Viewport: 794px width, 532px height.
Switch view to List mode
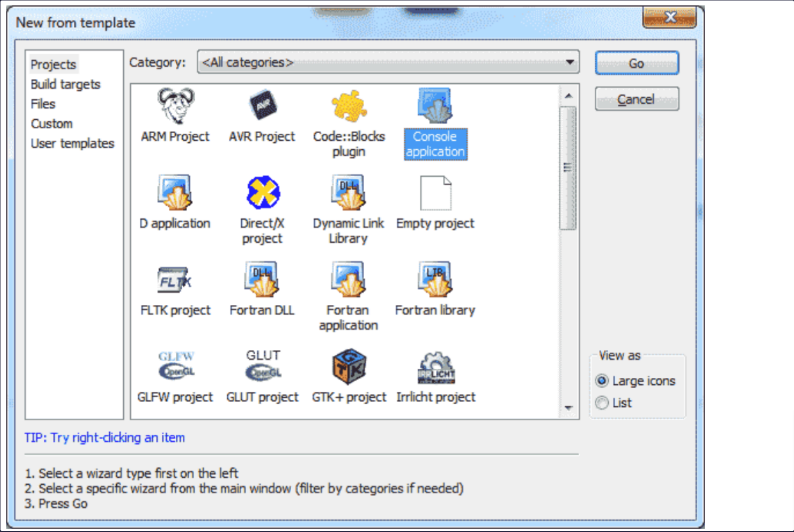tap(602, 403)
